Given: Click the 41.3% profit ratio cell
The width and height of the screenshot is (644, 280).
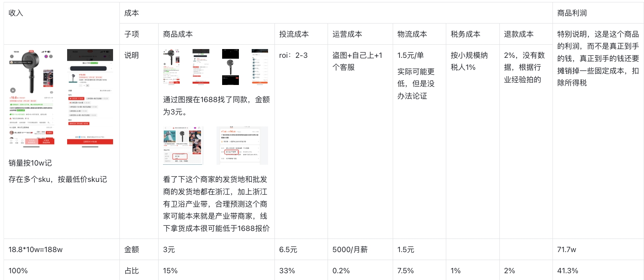Looking at the screenshot, I should point(567,270).
